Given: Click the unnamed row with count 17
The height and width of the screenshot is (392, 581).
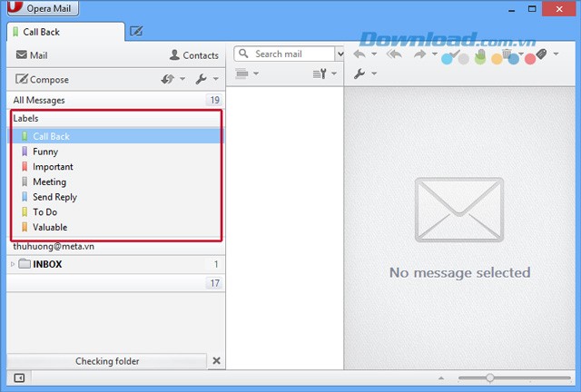Looking at the screenshot, I should coord(115,283).
